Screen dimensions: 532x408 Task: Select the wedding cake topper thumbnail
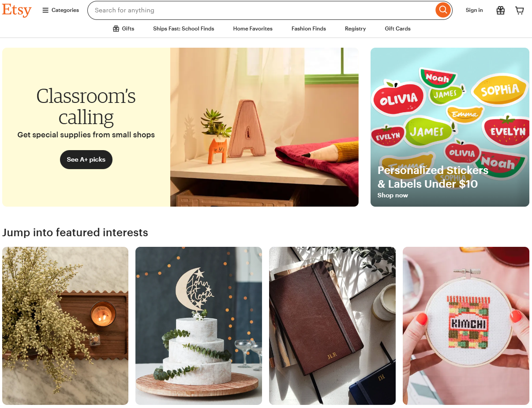pos(199,326)
